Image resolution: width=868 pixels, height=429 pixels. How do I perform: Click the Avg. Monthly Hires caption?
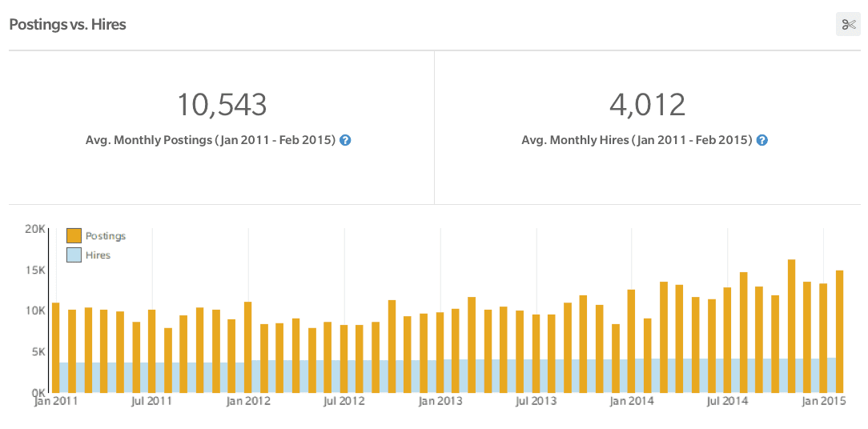pos(637,141)
